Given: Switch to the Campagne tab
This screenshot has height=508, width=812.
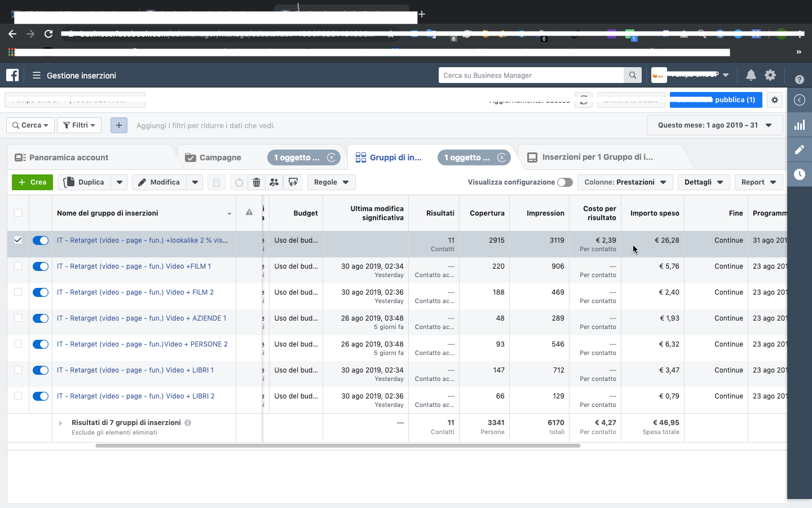Looking at the screenshot, I should pos(220,157).
